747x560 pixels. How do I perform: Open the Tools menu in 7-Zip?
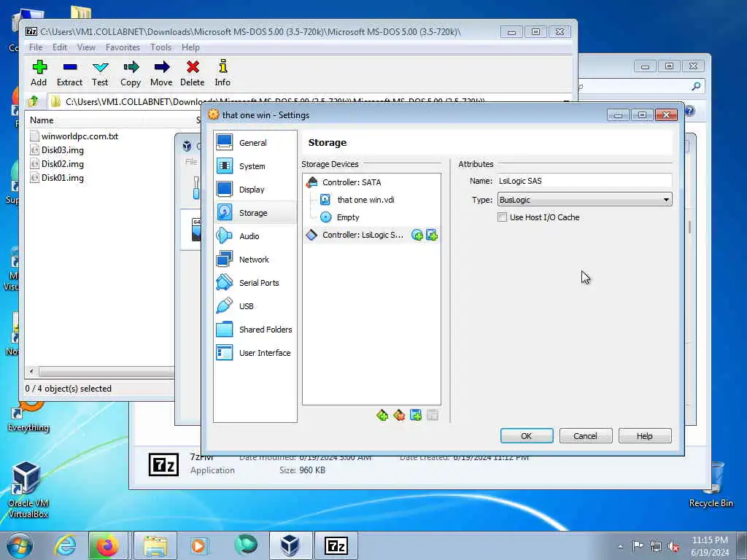tap(161, 47)
